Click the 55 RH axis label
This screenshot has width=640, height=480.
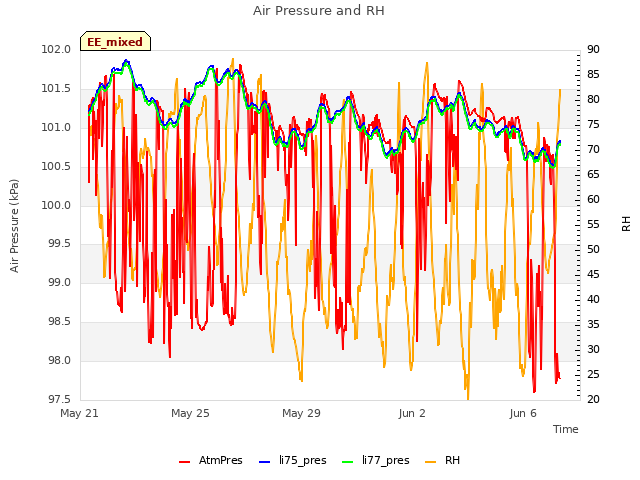tap(593, 224)
